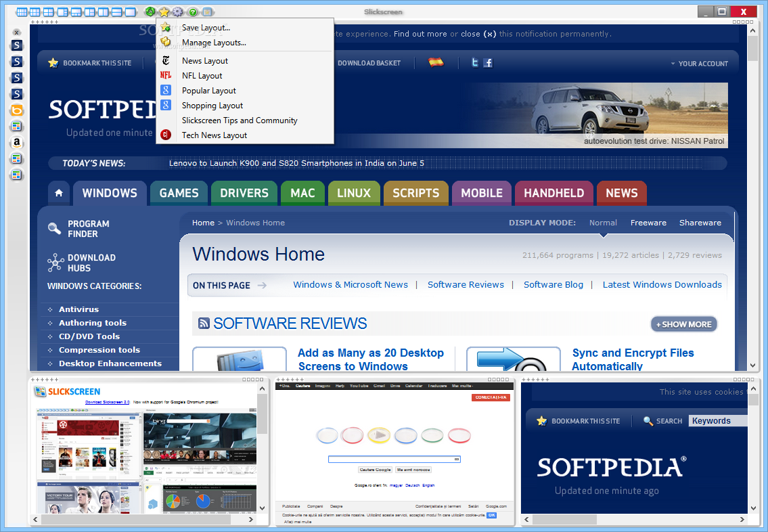Screen dimensions: 768x532
Task: Click the Facebook icon on Softpedia header
Action: 488,63
